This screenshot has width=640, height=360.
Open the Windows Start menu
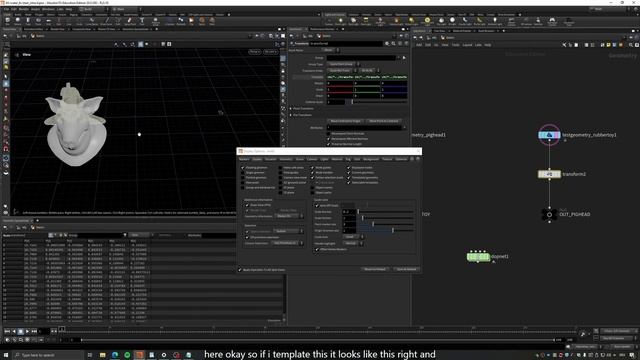tap(6, 355)
